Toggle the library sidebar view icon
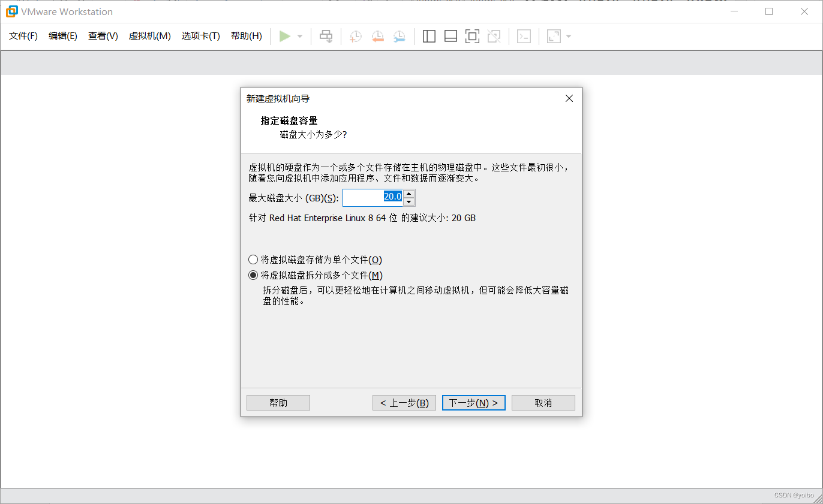 point(429,37)
